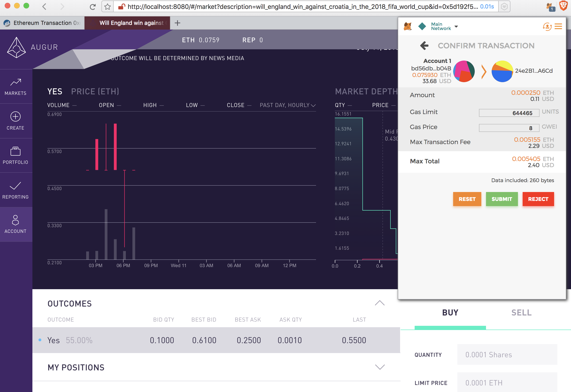Open the Markets sidebar section
The image size is (571, 392).
pos(15,87)
